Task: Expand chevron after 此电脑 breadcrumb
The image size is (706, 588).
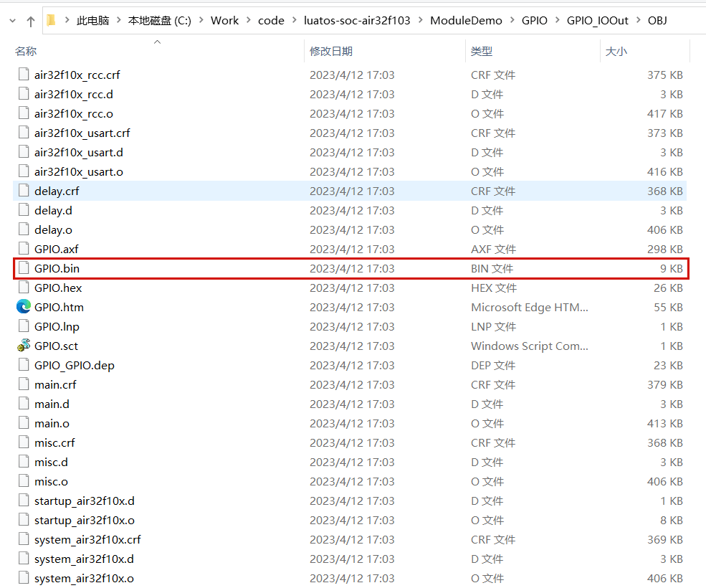Action: pos(119,20)
